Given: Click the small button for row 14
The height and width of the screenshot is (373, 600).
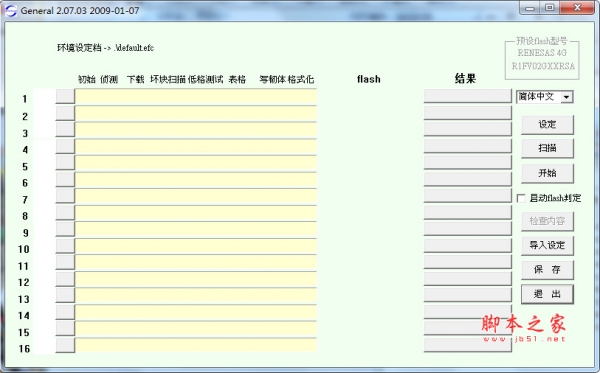Looking at the screenshot, I should click(x=65, y=312).
